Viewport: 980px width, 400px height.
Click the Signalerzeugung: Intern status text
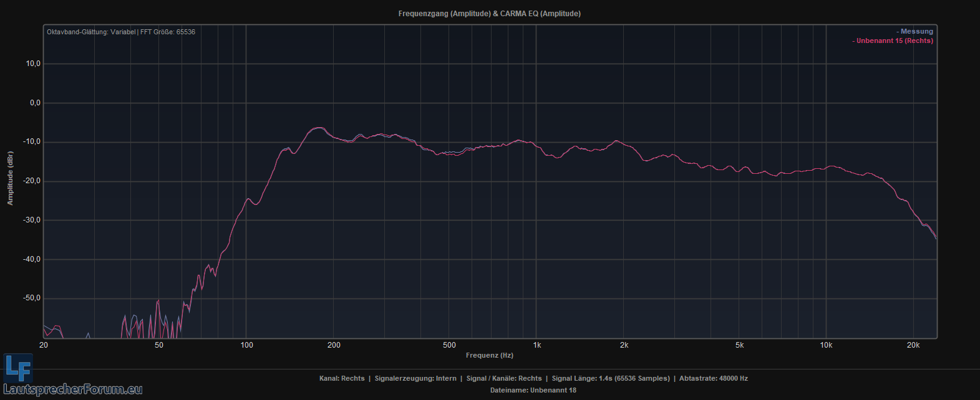click(x=415, y=378)
